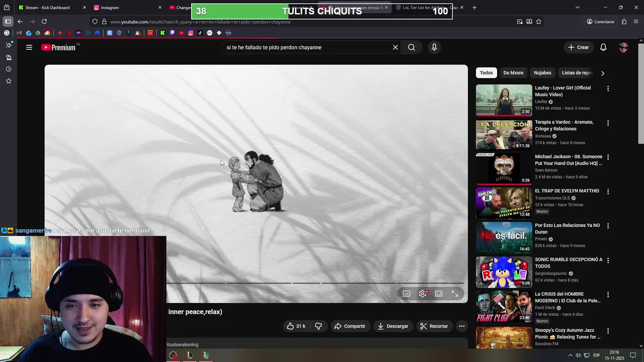Open options for Terapia a Vardoc video
This screenshot has width=644, height=362.
608,123
